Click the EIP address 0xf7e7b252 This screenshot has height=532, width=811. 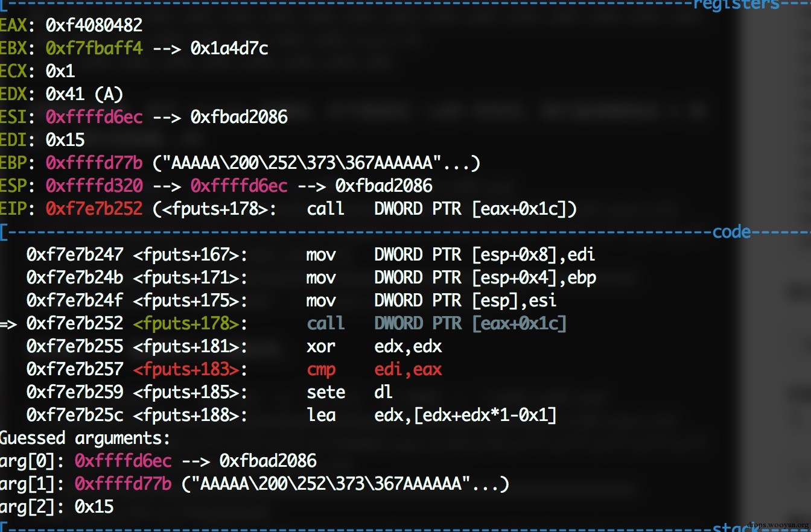[94, 209]
